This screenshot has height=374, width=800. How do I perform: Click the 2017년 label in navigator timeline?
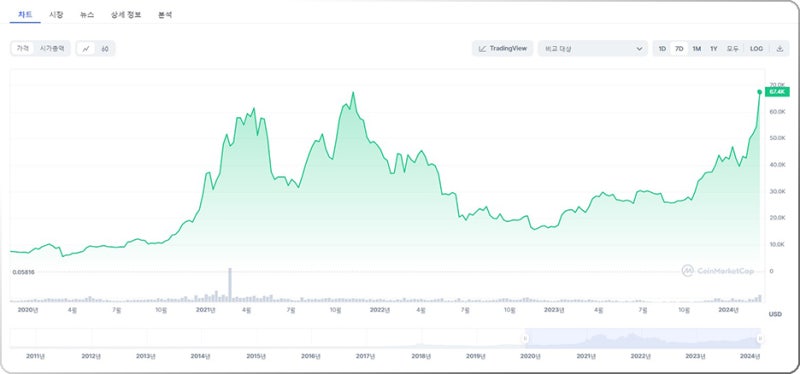(x=366, y=356)
